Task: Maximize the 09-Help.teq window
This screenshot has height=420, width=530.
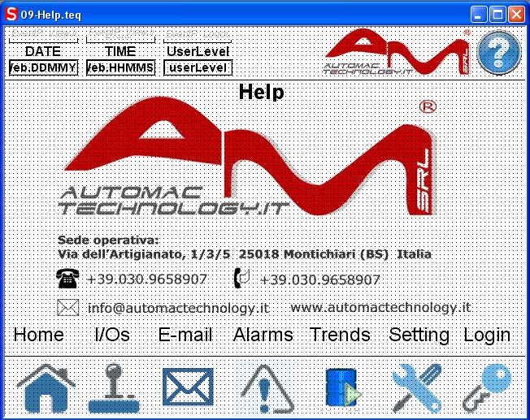Action: pos(497,15)
